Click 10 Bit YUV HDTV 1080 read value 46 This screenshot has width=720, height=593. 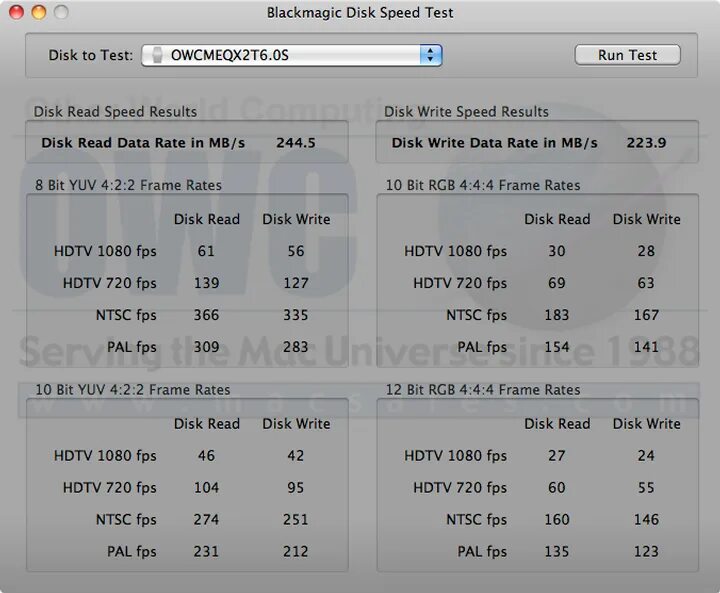206,456
